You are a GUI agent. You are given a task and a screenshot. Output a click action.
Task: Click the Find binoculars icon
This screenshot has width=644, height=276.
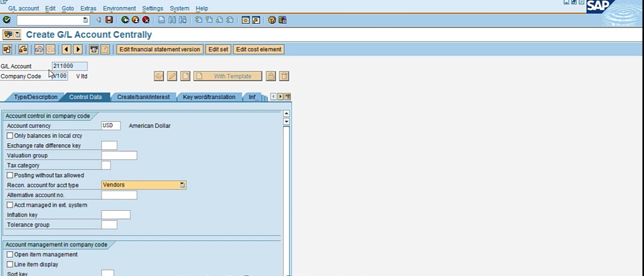coord(172,20)
